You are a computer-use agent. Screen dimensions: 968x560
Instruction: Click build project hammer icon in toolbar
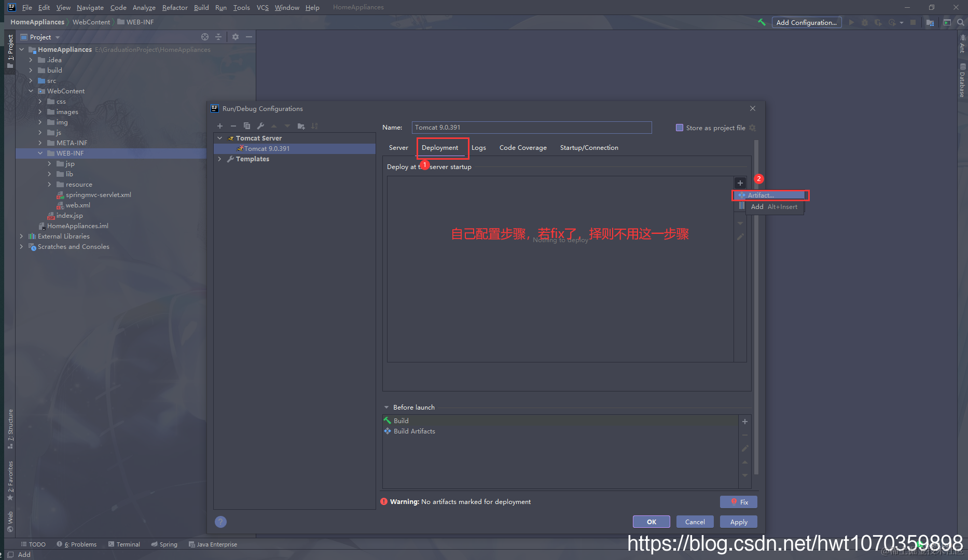click(762, 22)
